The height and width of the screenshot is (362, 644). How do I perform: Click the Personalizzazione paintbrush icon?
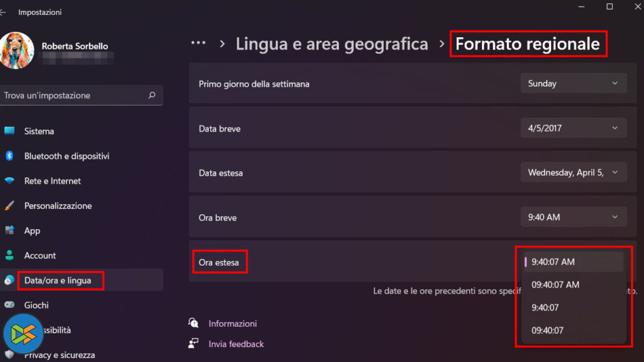coord(9,206)
